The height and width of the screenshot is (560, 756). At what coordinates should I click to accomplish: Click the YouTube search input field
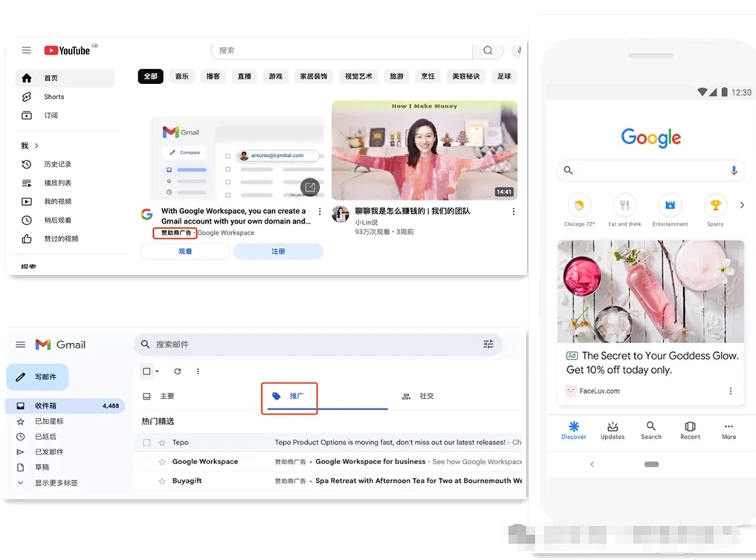[x=342, y=51]
